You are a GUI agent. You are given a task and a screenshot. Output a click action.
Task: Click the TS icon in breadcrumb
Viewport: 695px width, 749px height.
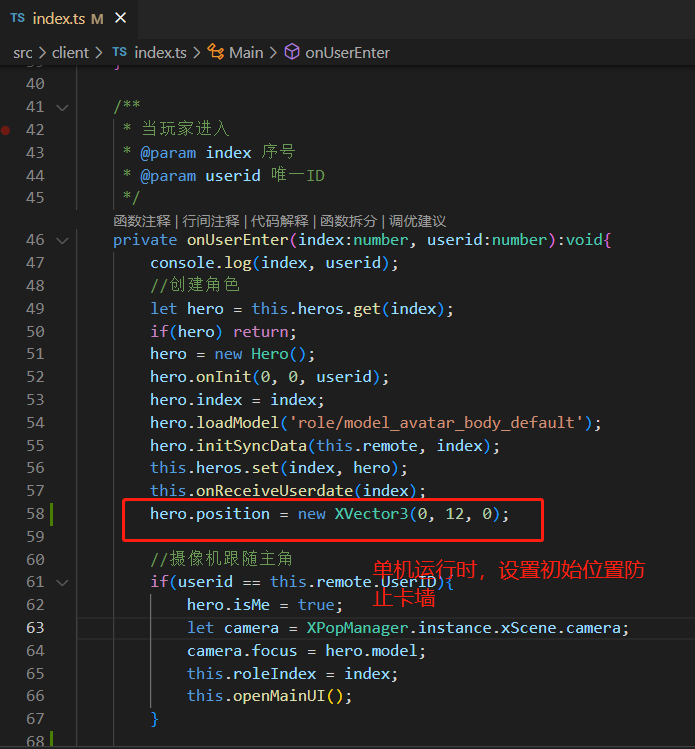point(120,52)
